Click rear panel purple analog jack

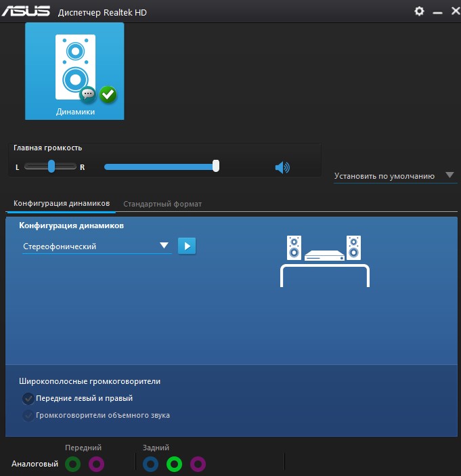198,464
